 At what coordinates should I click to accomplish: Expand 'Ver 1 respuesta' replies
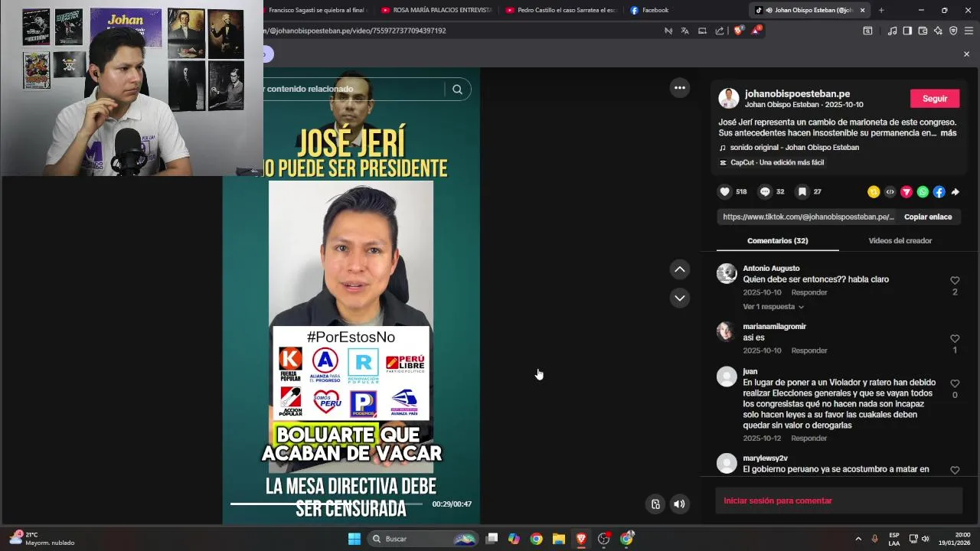pos(773,307)
